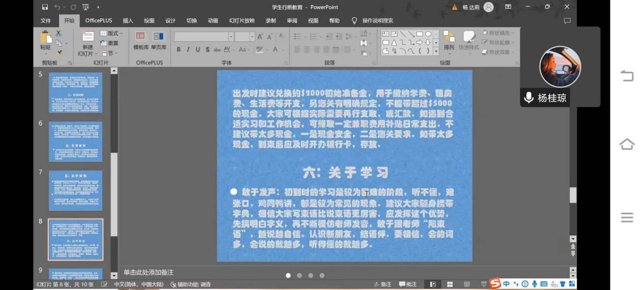Screen dimensions: 644x290
Task: Click the Save icon in title bar
Action: [45, 7]
